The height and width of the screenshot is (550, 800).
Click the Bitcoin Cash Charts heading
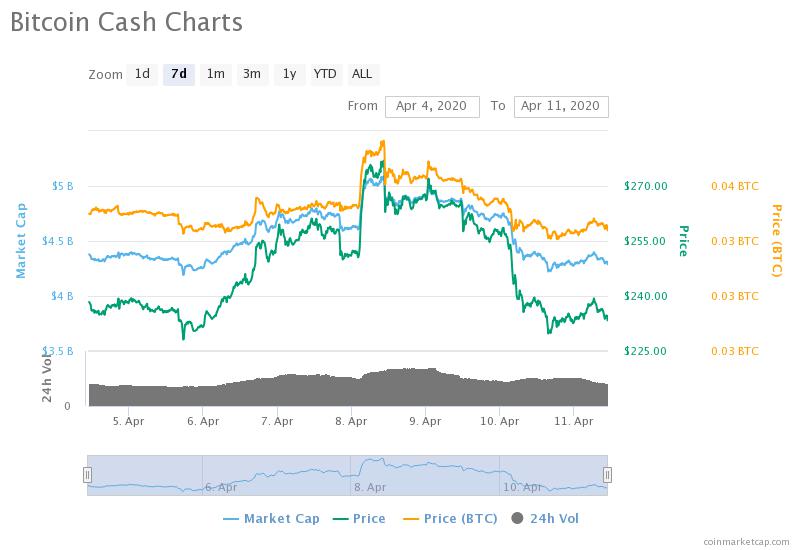click(x=126, y=20)
